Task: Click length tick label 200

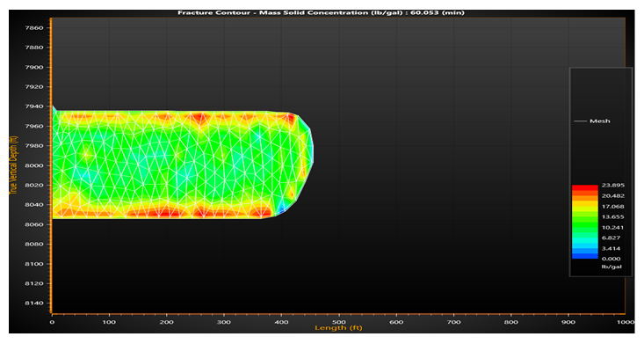Action: (x=166, y=322)
